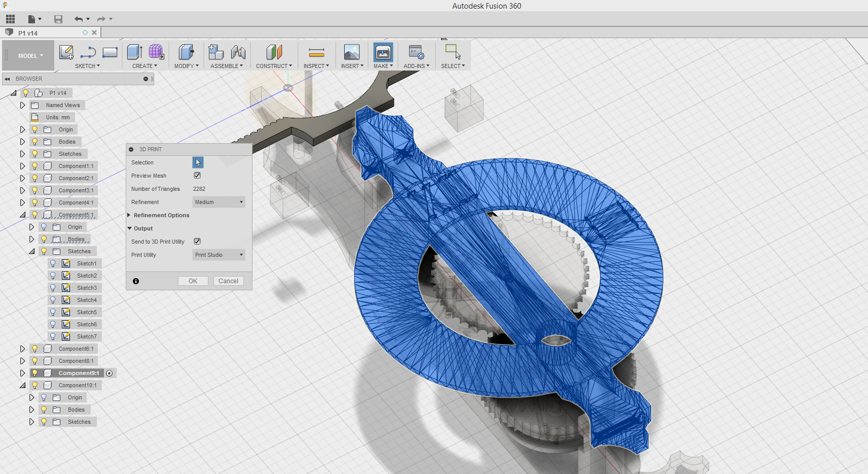Open the INSPECT menu
This screenshot has width=868, height=474.
[x=316, y=66]
